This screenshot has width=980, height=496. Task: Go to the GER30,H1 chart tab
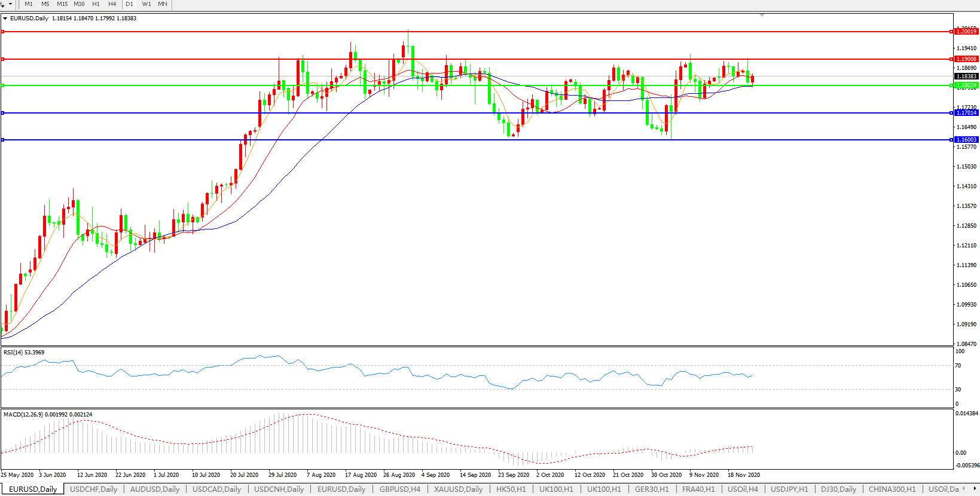tap(652, 489)
